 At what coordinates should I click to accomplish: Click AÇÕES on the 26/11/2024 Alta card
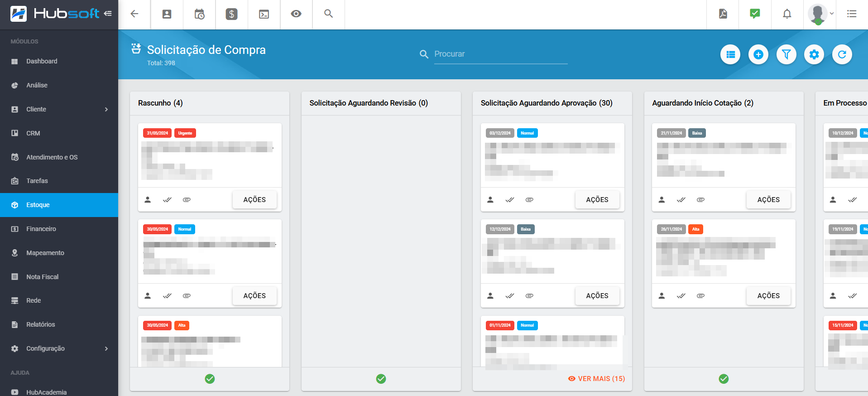click(x=768, y=296)
